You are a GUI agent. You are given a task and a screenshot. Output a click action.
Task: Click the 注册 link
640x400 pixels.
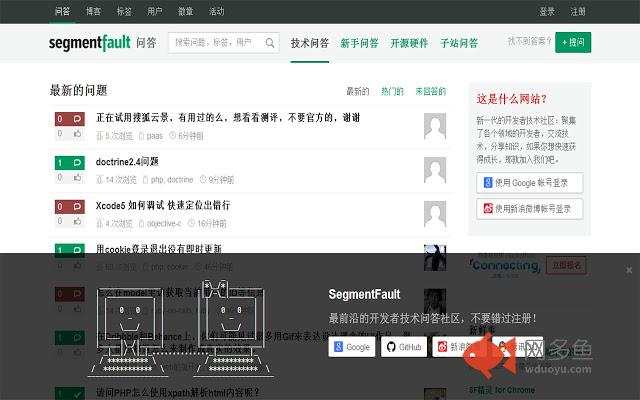(x=578, y=11)
